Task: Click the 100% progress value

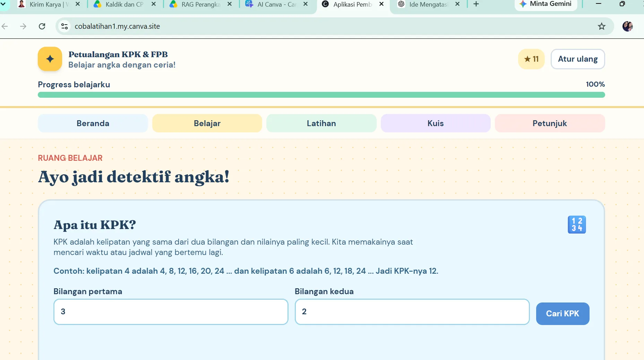Action: coord(595,84)
